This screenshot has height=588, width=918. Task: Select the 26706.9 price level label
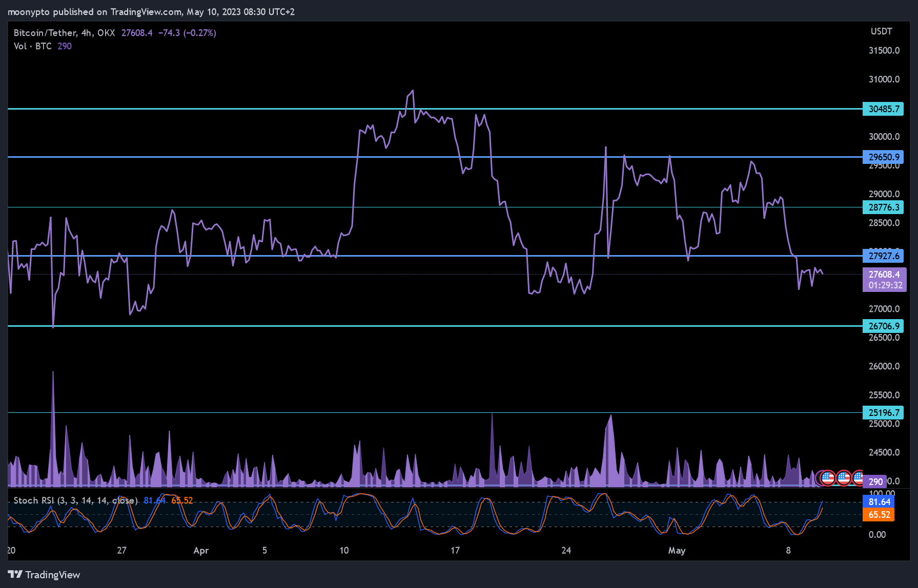[x=883, y=326]
